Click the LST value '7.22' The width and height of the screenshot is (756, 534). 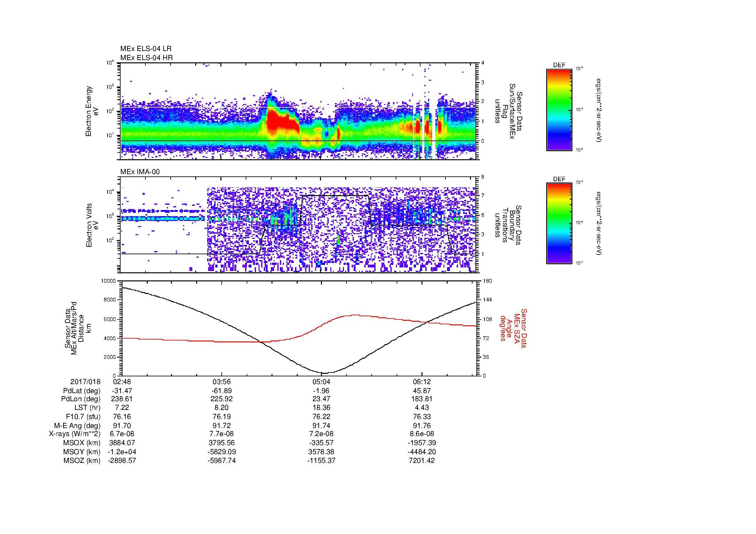coord(122,408)
